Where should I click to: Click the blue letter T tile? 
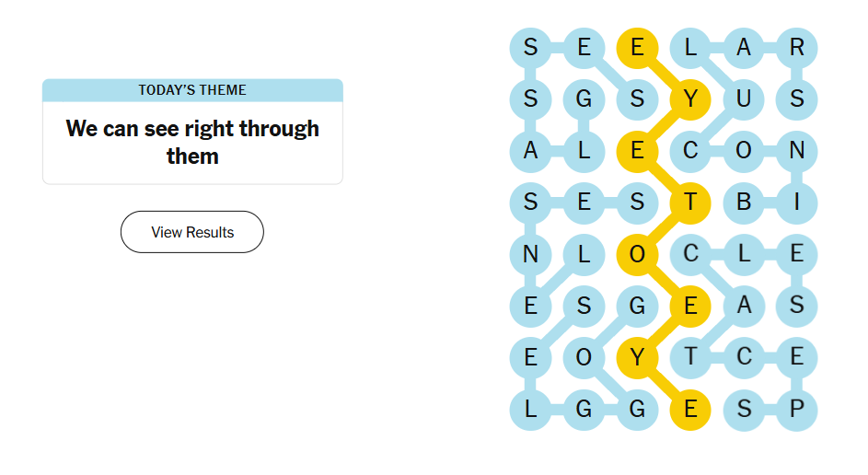click(x=690, y=358)
